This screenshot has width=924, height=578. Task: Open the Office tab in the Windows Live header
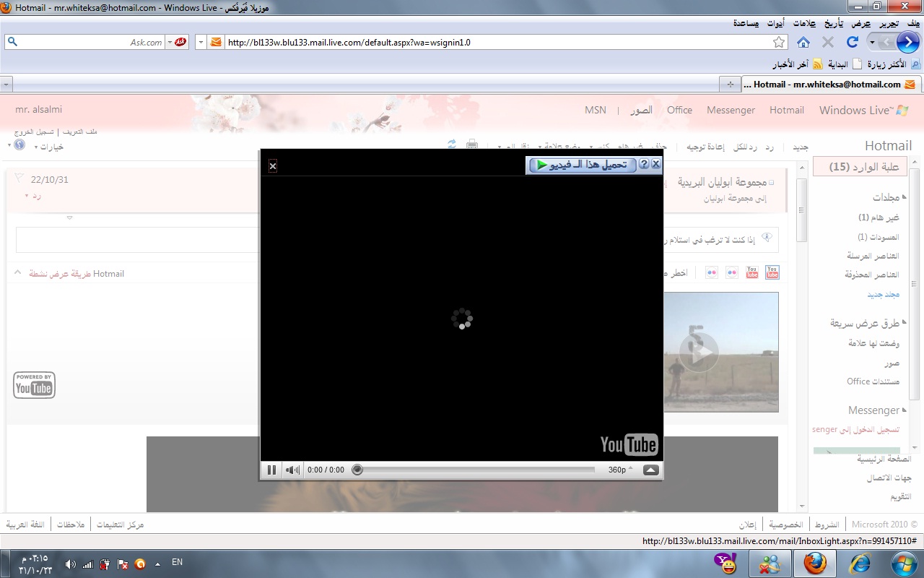679,110
